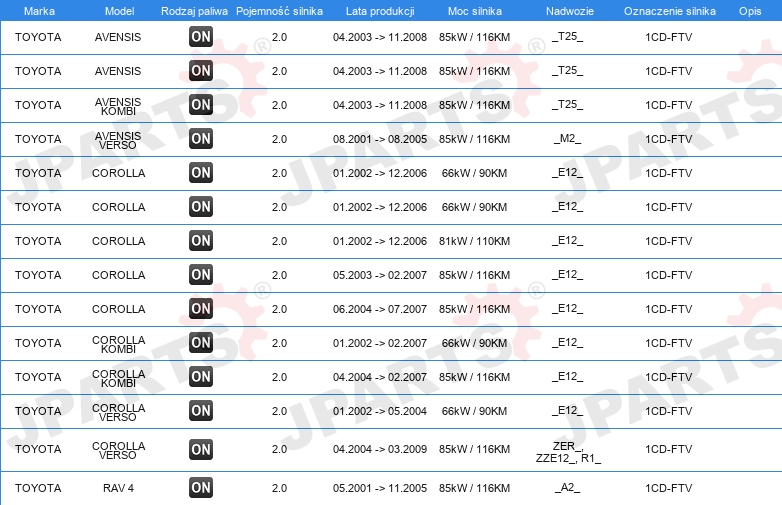
Task: Click the 2.0 engine capacity in the RAV 4 row
Action: (279, 488)
